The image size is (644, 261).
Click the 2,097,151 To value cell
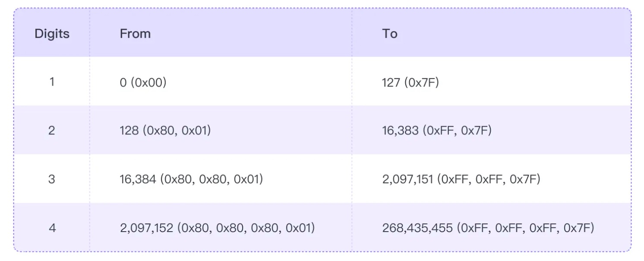[x=461, y=179]
